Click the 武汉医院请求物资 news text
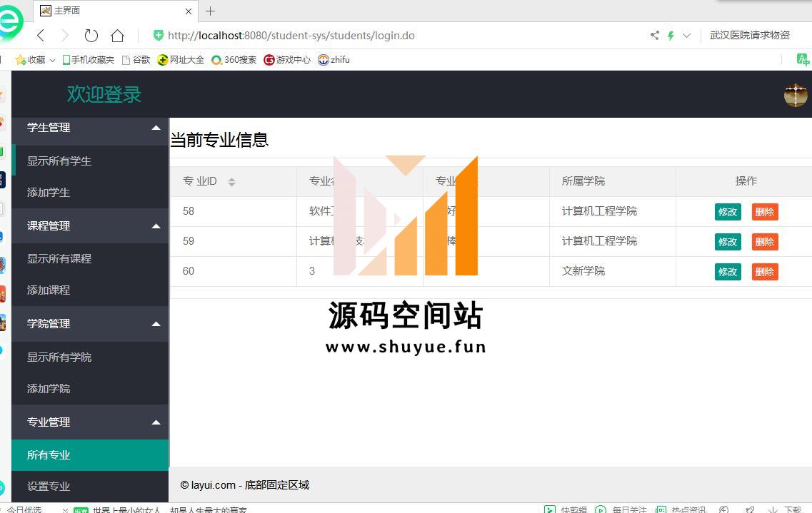 tap(749, 35)
